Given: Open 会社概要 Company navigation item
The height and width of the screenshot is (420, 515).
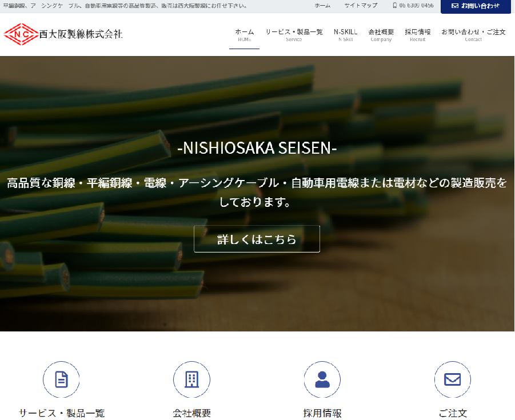Looking at the screenshot, I should click(x=381, y=35).
